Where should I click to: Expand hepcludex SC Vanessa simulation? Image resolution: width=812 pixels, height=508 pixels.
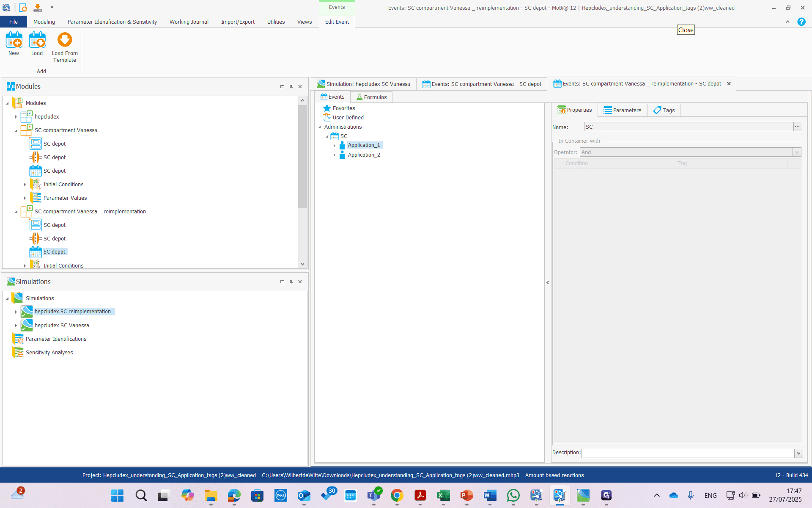[x=16, y=326]
